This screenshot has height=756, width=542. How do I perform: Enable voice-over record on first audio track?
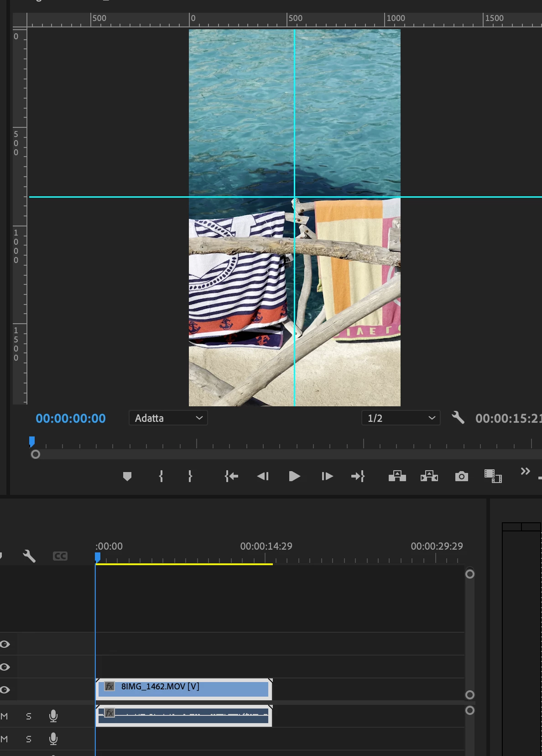point(53,716)
